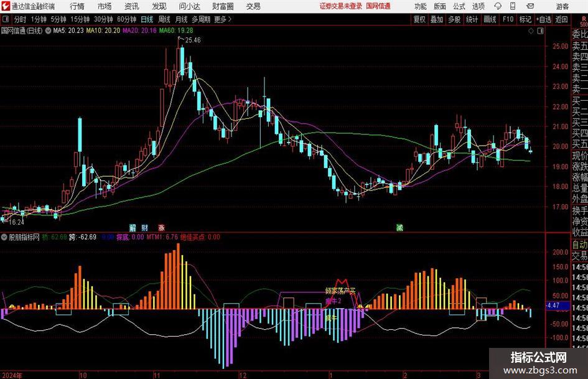
Task: Switch to 15分钟 period
Action: coord(80,19)
